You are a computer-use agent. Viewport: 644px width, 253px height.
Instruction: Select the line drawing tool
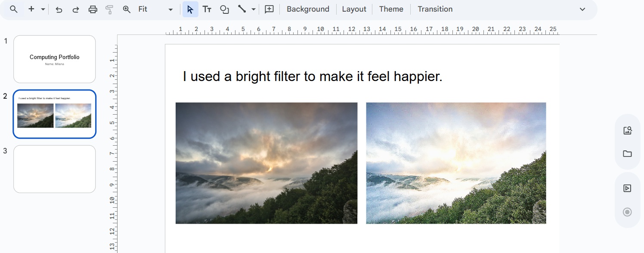pyautogui.click(x=242, y=9)
